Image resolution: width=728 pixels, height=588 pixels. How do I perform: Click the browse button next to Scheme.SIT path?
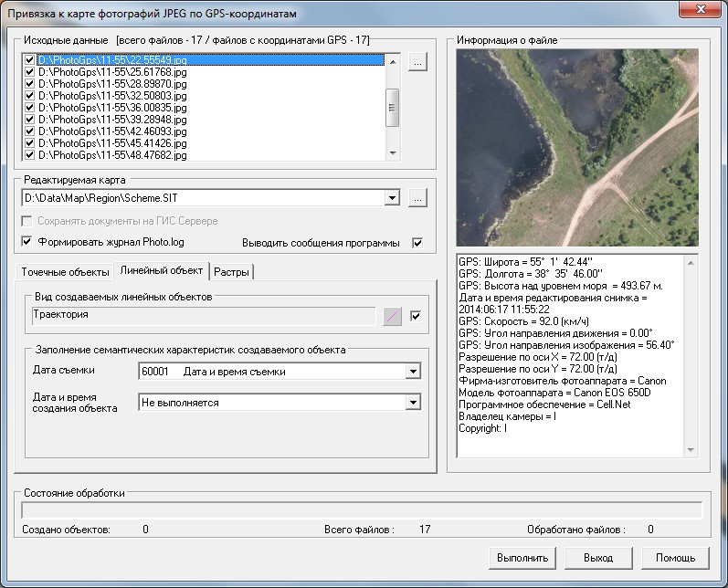417,198
